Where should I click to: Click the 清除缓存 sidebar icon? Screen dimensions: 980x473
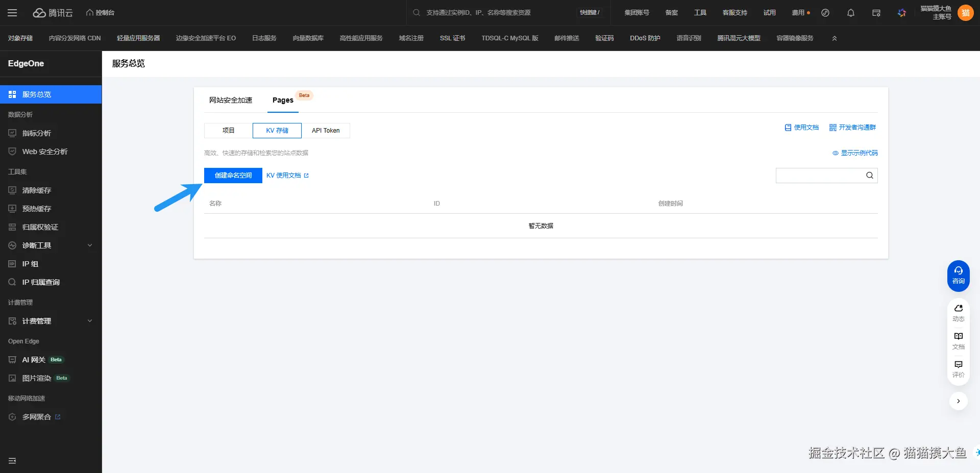click(12, 190)
